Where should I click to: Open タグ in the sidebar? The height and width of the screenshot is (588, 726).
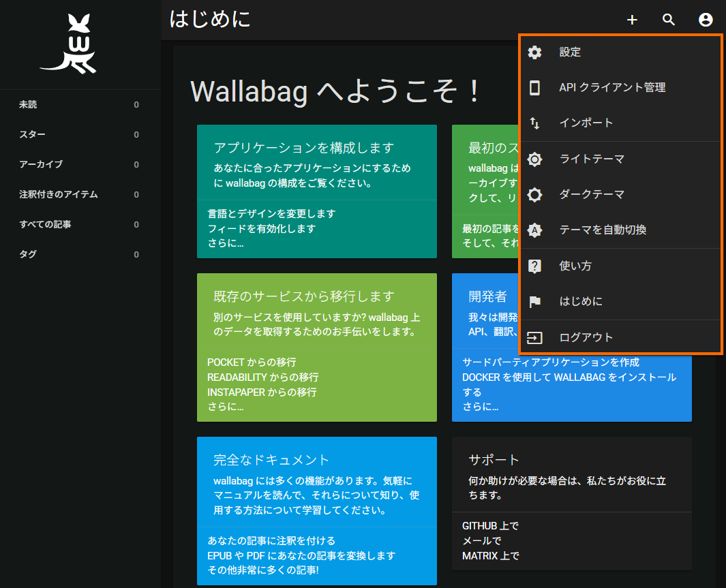point(80,254)
